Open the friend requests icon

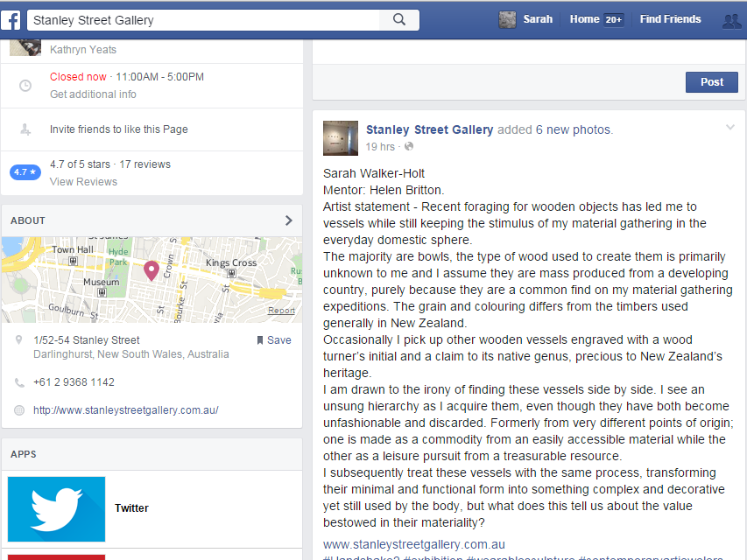(x=730, y=20)
